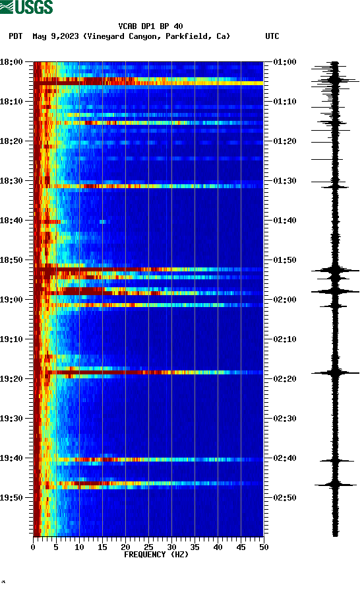This screenshot has width=364, height=589.
Task: Click the 18:00 PDT time label
Action: (11, 62)
